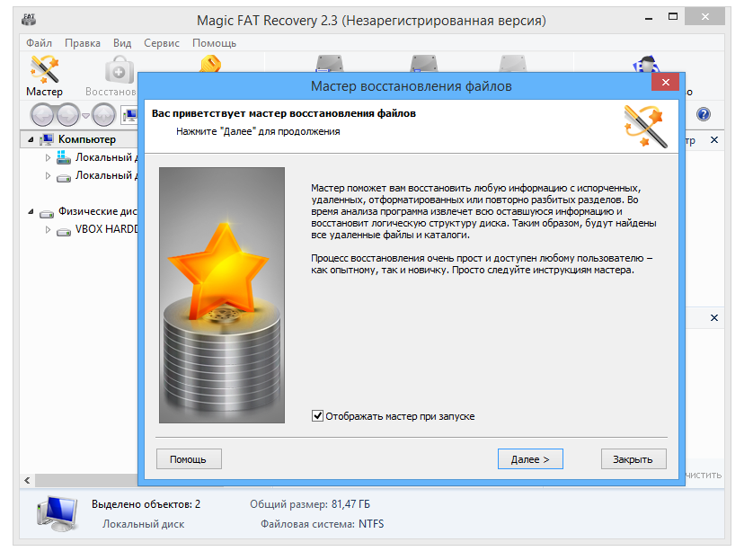
Task: Close the wizard dialog with red X
Action: (x=665, y=82)
